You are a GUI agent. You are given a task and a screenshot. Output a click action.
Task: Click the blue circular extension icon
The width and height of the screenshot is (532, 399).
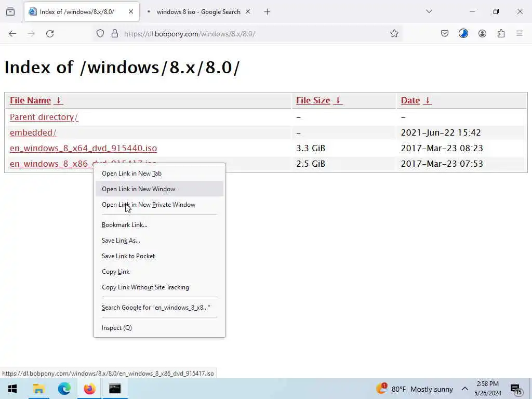click(x=463, y=34)
